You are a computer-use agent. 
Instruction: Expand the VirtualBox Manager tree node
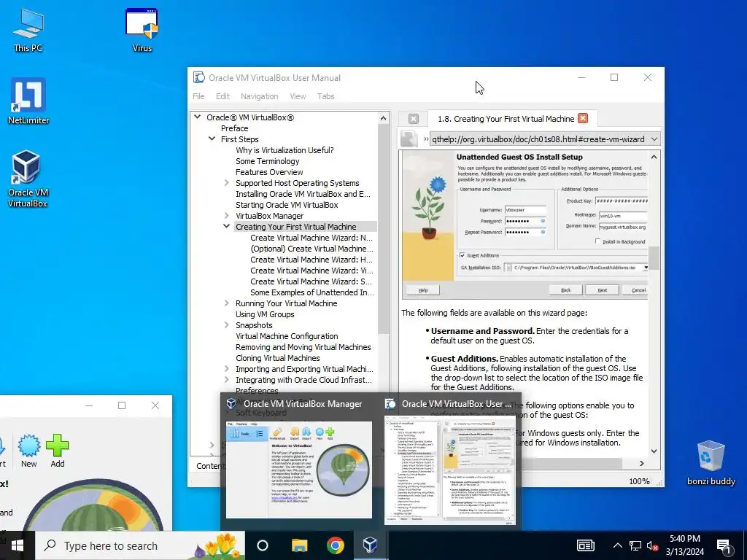coord(227,216)
